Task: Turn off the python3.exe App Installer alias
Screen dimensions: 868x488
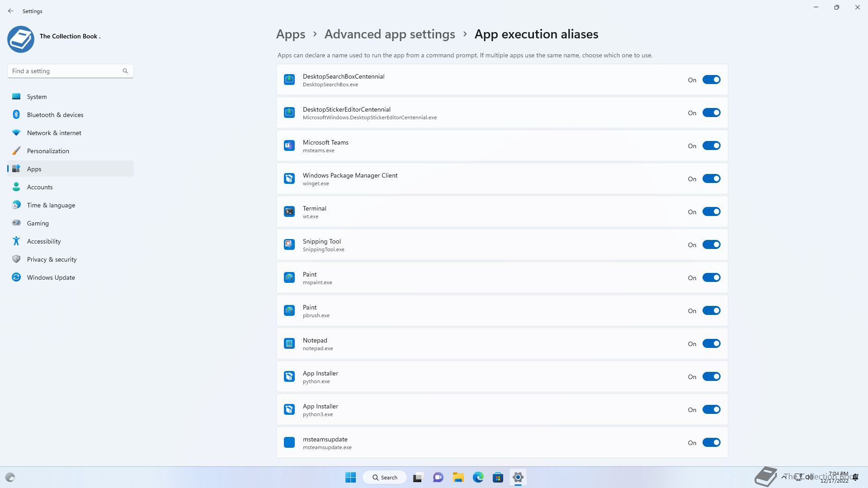Action: 711,410
